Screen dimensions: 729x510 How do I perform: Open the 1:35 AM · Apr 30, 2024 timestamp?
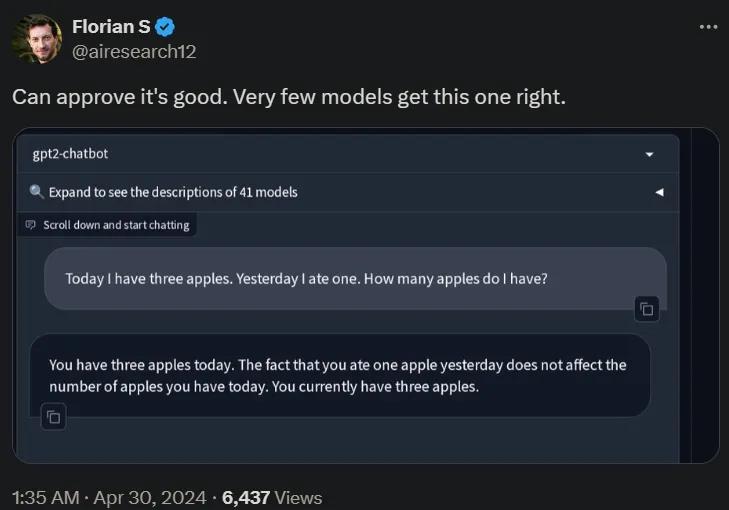[x=109, y=497]
